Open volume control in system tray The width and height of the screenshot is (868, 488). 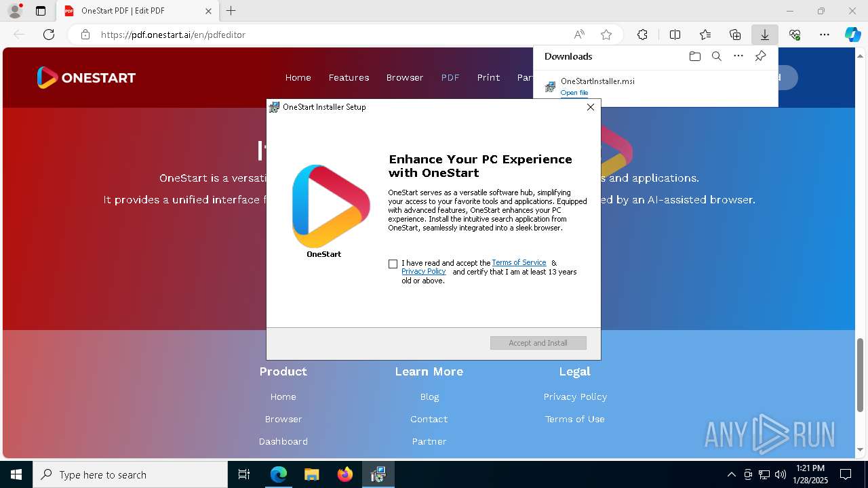point(781,474)
